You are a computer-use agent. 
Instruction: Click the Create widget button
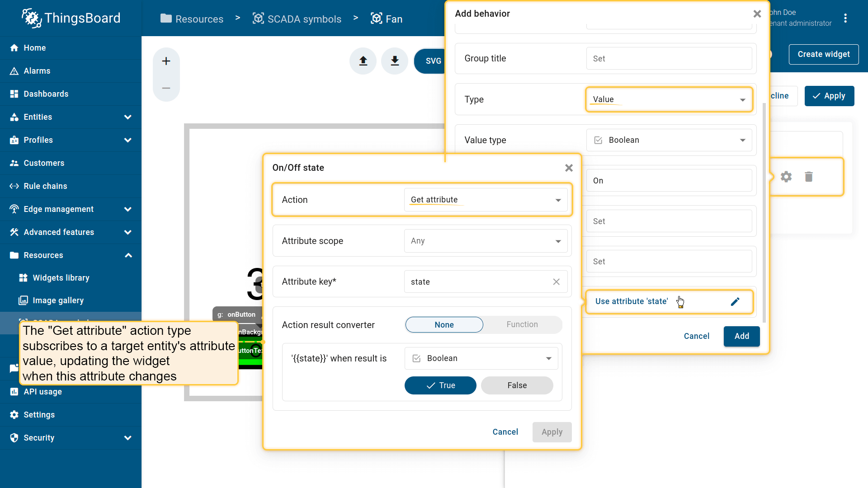coord(823,54)
